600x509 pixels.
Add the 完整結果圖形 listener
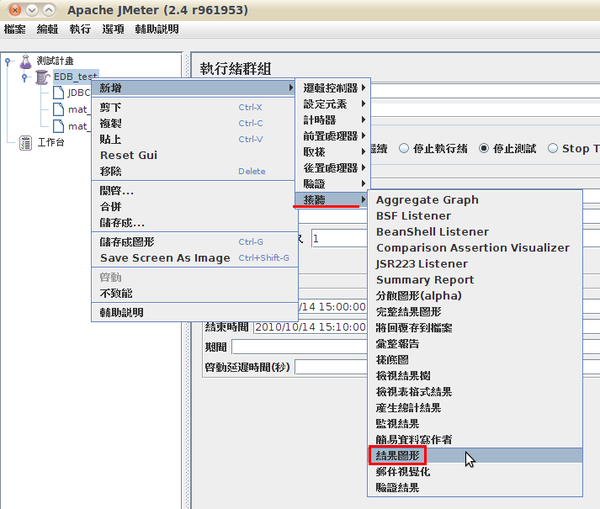[x=475, y=312]
